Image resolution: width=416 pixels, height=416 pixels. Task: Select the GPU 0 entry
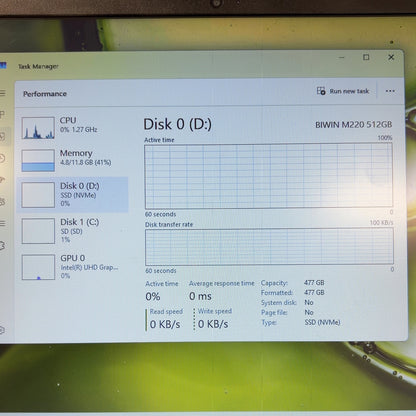72,267
